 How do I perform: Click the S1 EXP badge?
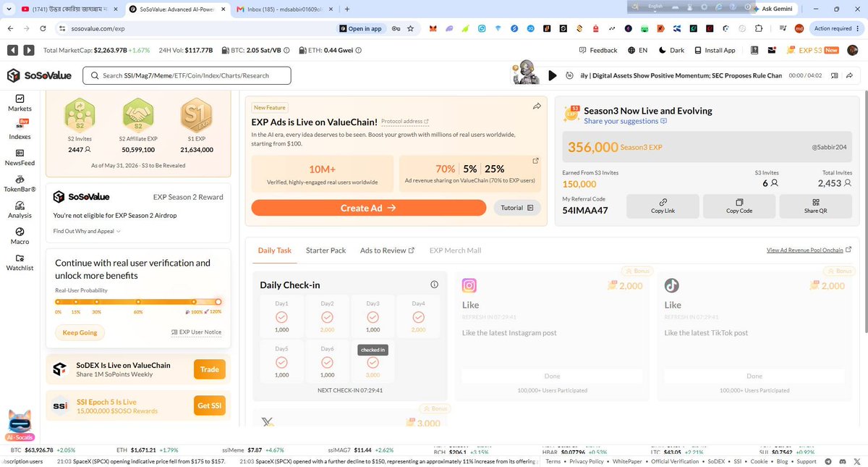coord(195,116)
